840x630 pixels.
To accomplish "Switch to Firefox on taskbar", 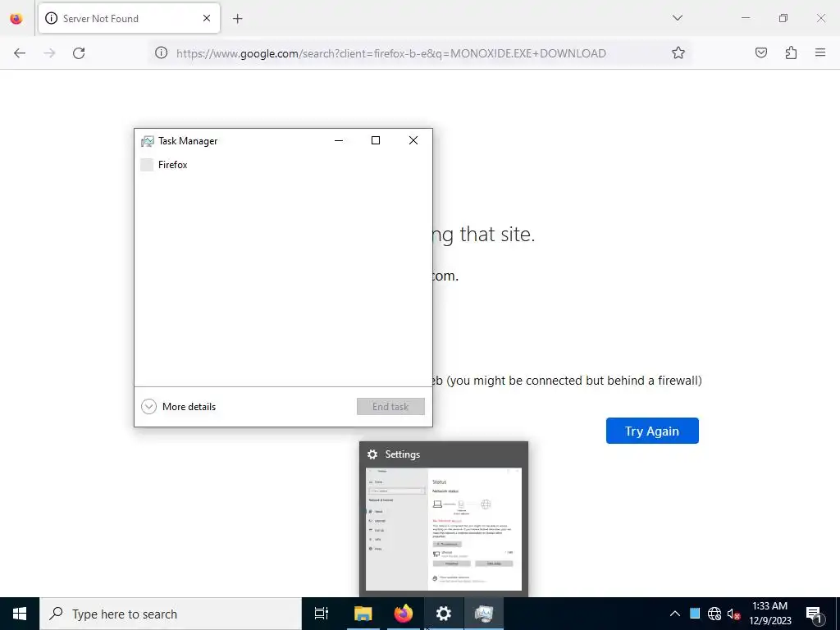I will click(404, 614).
